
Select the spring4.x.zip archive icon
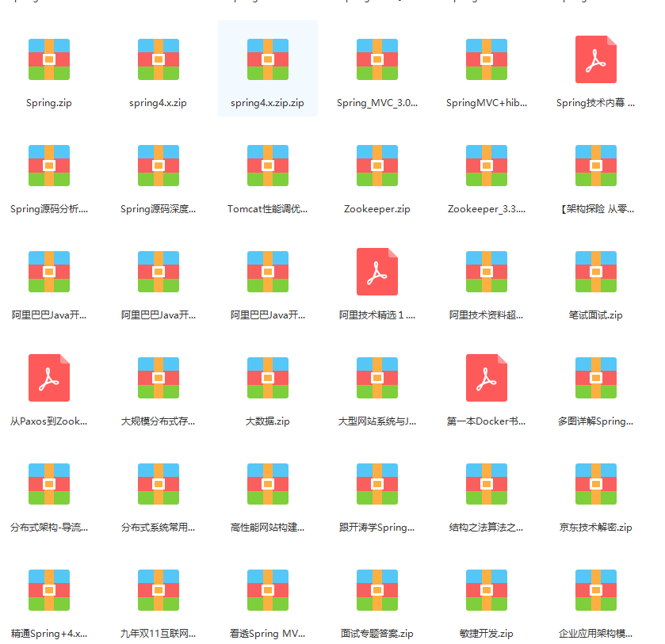159,59
